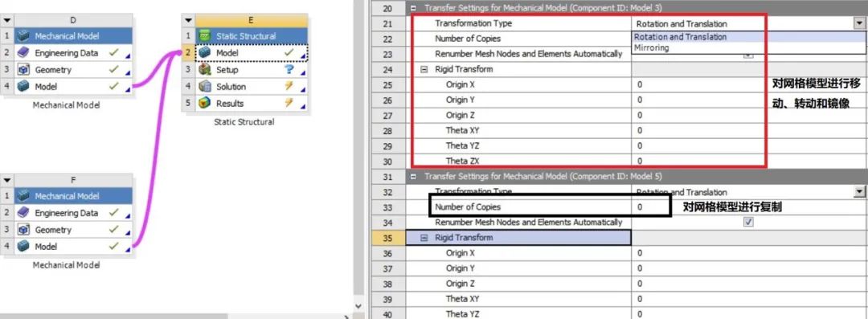This screenshot has height=319, width=868.
Task: Click the Number of Copies value in row 33
Action: point(749,207)
